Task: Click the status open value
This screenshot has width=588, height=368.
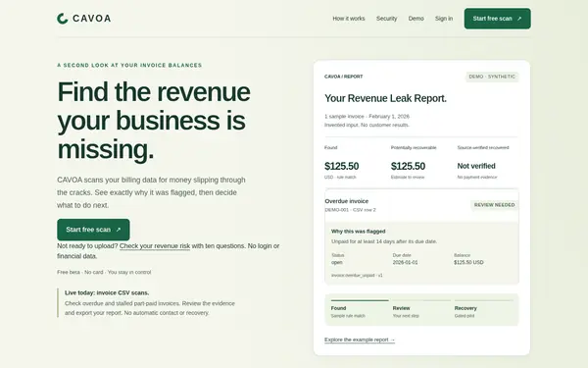Action: tap(337, 262)
